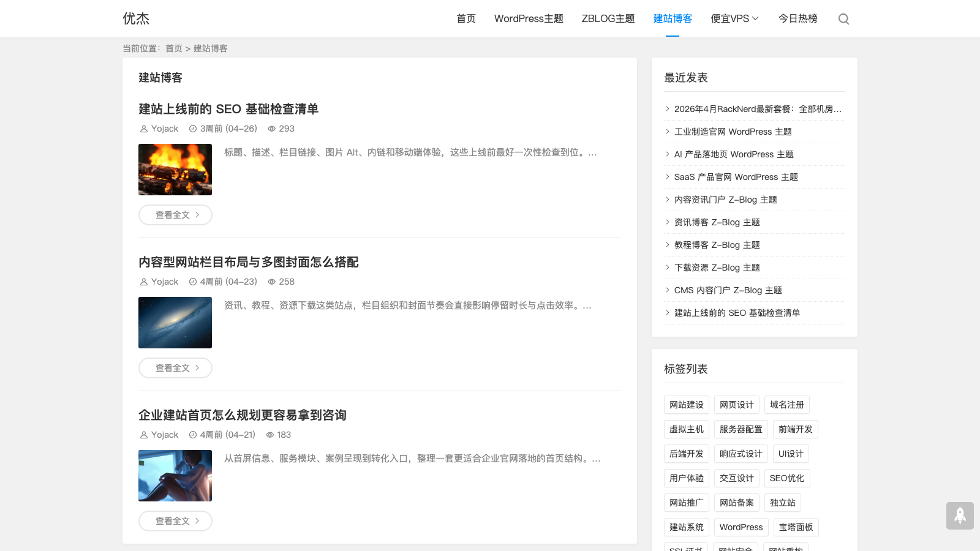Select the 前端开发 tag
980x551 pixels.
click(796, 429)
